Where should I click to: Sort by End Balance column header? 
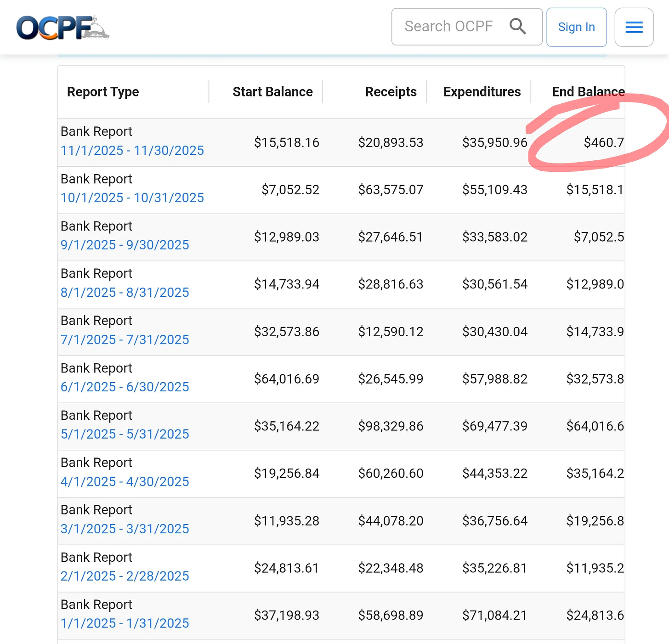(588, 92)
